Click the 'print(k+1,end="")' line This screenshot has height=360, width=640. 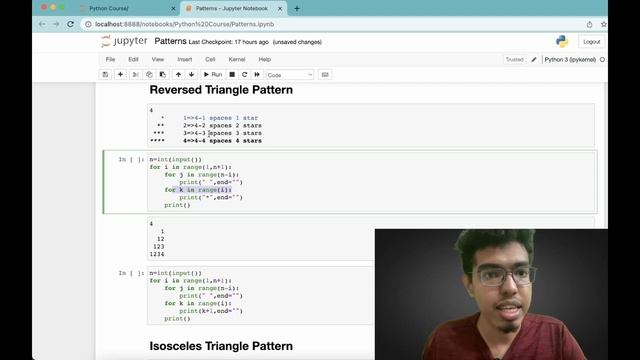pyautogui.click(x=211, y=311)
